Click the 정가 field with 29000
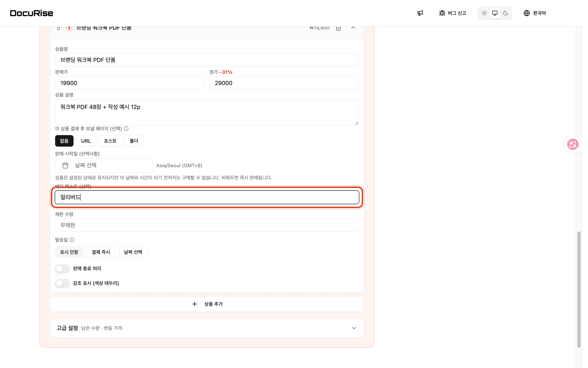588x368 pixels. pos(284,83)
